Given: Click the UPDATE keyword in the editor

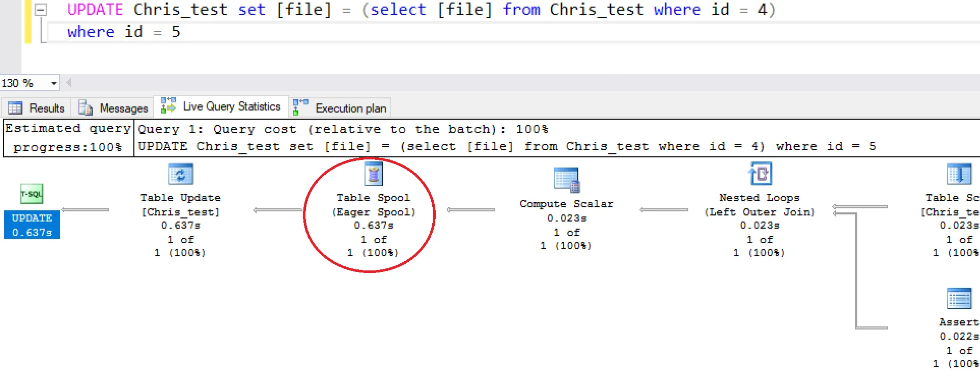Looking at the screenshot, I should point(95,10).
